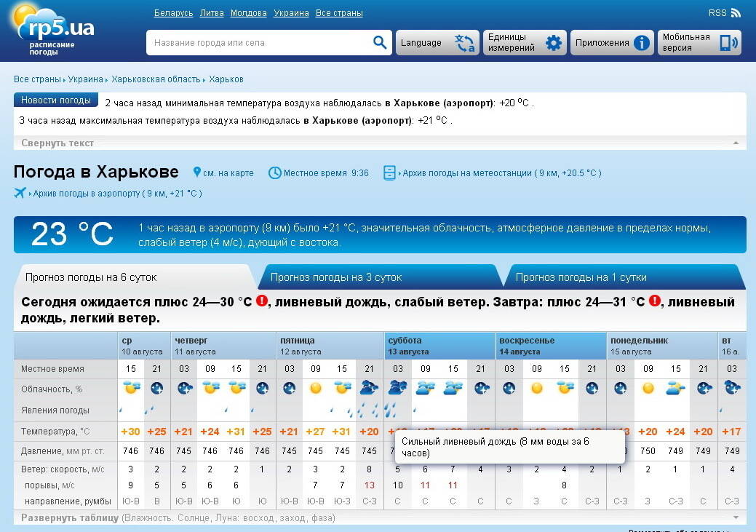756x532 pixels.
Task: Click the city name search field
Action: click(x=258, y=43)
